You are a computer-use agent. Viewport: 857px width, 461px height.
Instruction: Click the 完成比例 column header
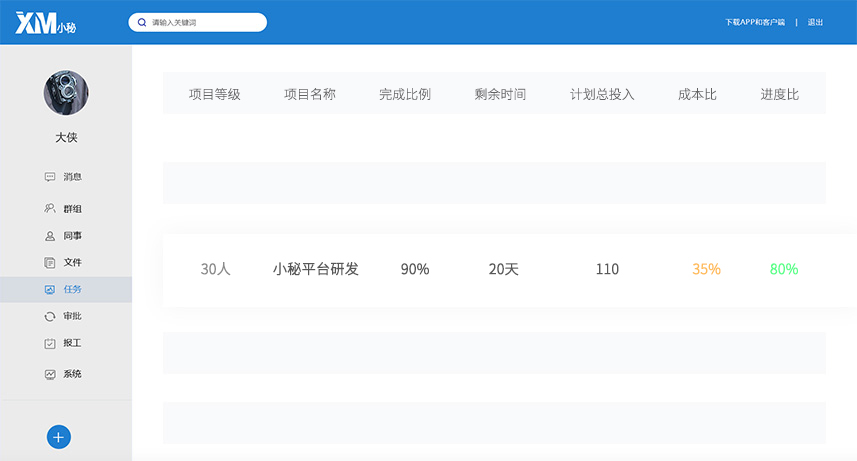(405, 95)
